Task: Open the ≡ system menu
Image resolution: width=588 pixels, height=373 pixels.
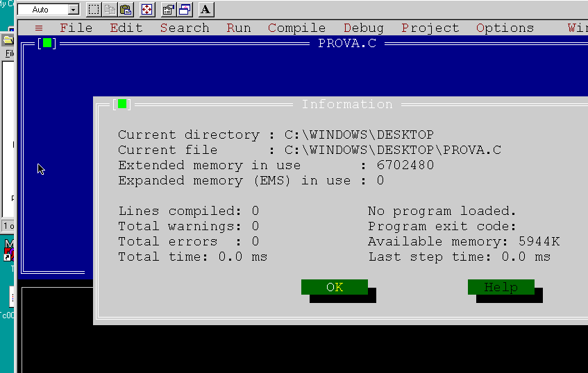Action: tap(39, 28)
